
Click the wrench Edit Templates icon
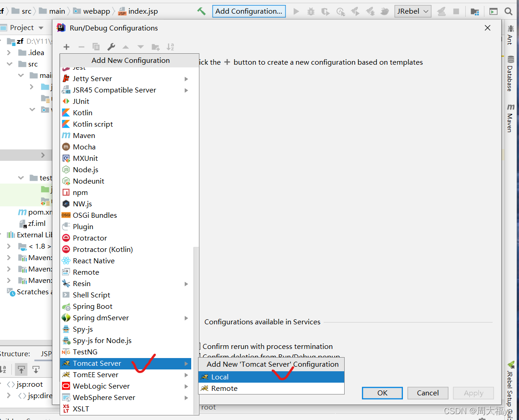111,47
